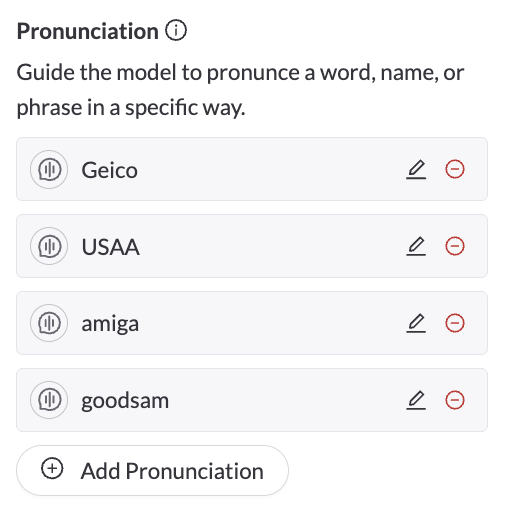Play the goodsam pronunciation audio icon

(49, 400)
